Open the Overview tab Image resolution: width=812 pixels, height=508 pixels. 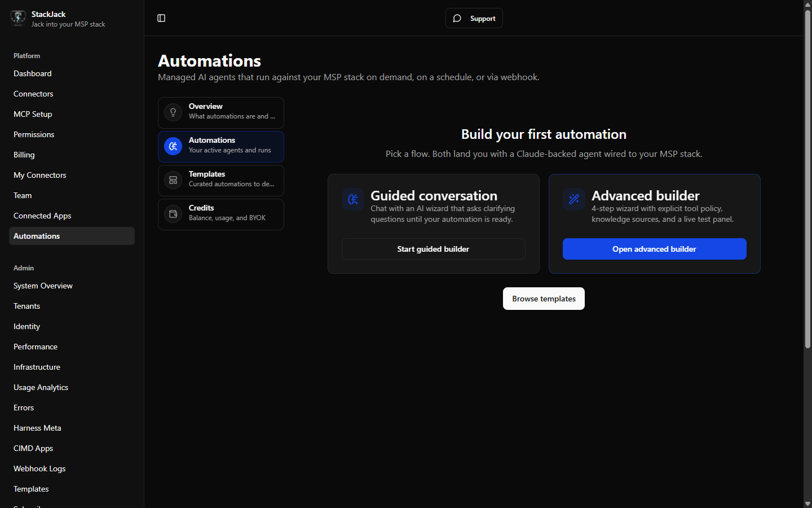pyautogui.click(x=221, y=113)
